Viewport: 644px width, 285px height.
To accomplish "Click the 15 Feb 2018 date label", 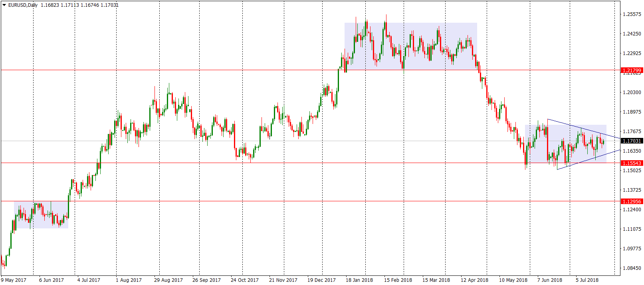I will coord(398,280).
